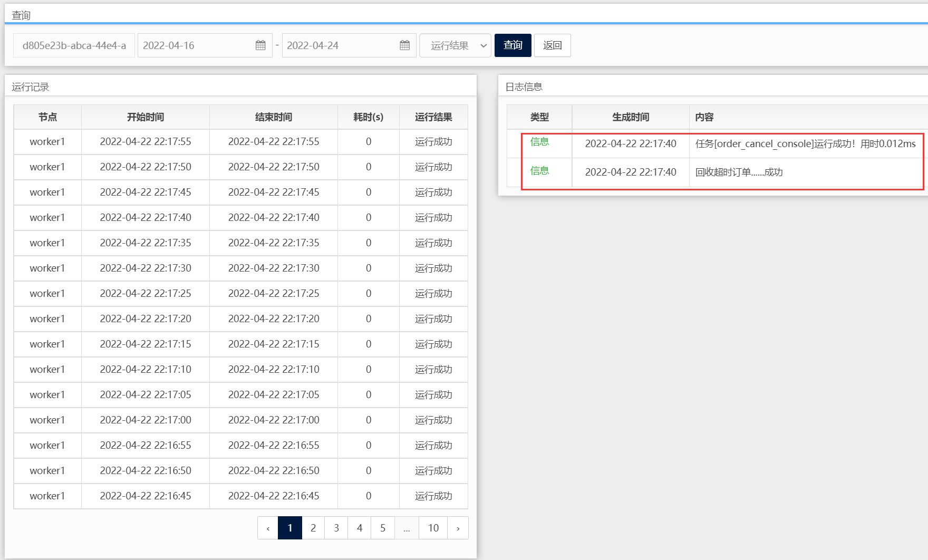Image resolution: width=928 pixels, height=560 pixels.
Task: Click the 生成时间 log column header
Action: 631,117
